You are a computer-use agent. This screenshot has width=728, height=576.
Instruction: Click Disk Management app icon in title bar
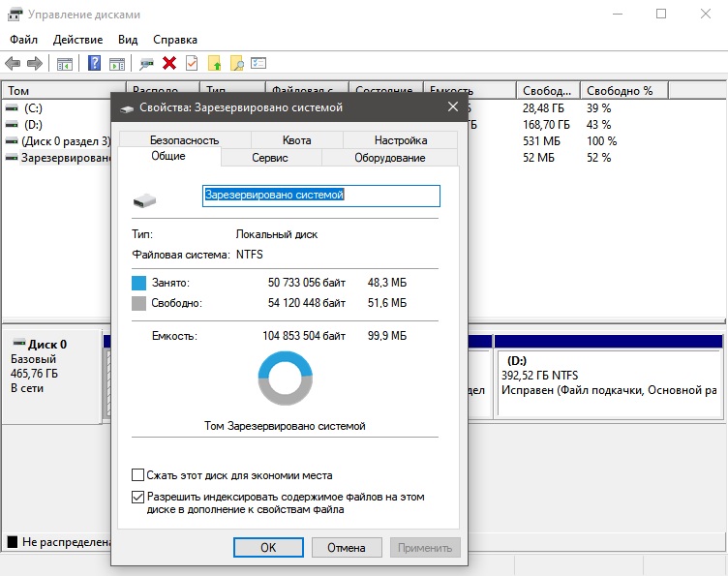(15, 15)
